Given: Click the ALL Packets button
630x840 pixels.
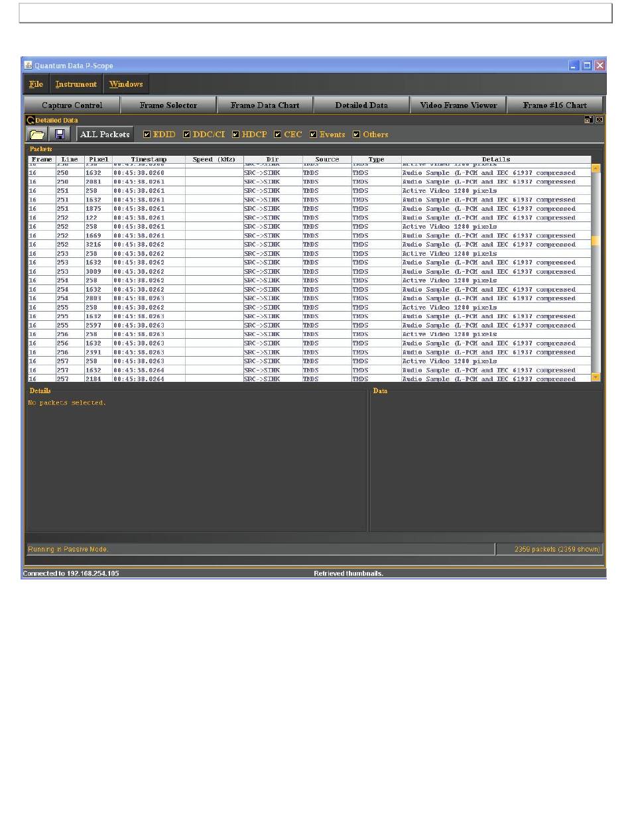Looking at the screenshot, I should [x=105, y=134].
